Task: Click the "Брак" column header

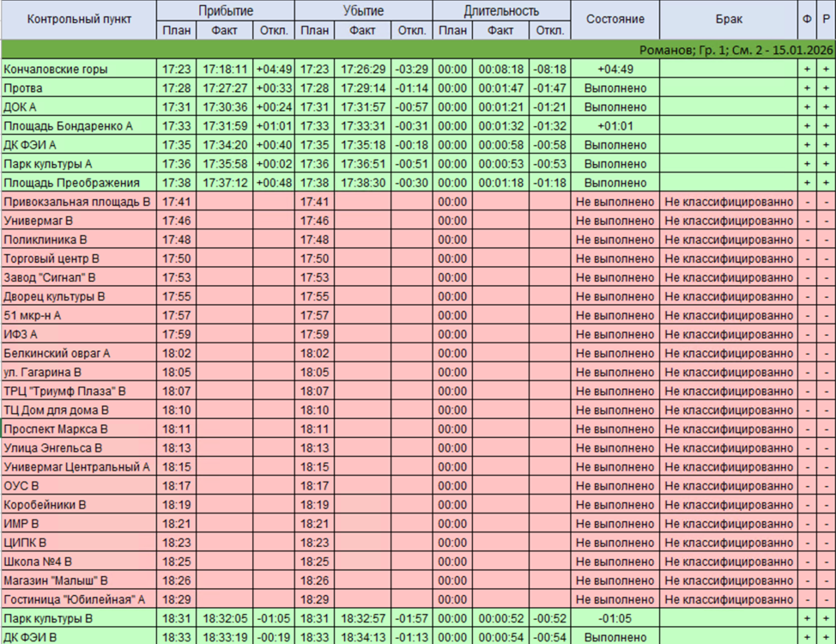Action: click(728, 20)
